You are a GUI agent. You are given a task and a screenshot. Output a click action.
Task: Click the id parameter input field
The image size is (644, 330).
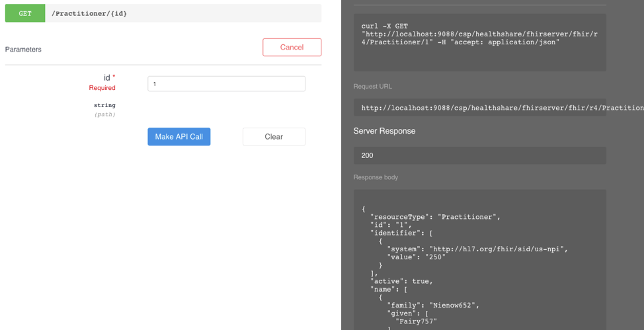click(x=226, y=84)
